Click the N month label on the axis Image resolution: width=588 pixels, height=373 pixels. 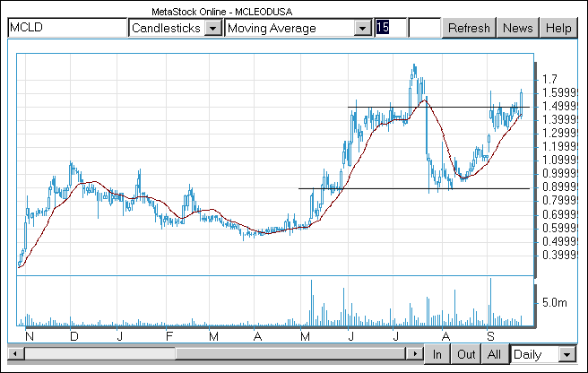tap(30, 336)
